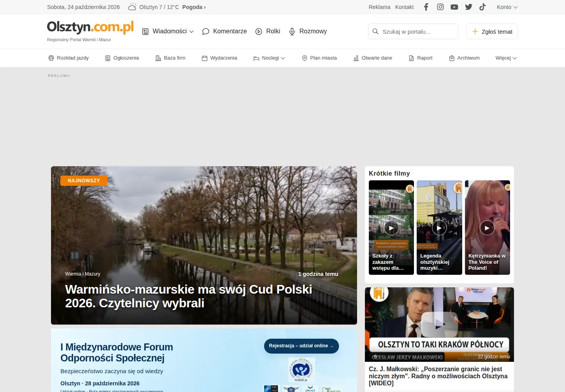Viewport: 565px width, 392px height.
Task: Play the Szkoły z zakazem wstępu short film
Action: click(x=391, y=228)
